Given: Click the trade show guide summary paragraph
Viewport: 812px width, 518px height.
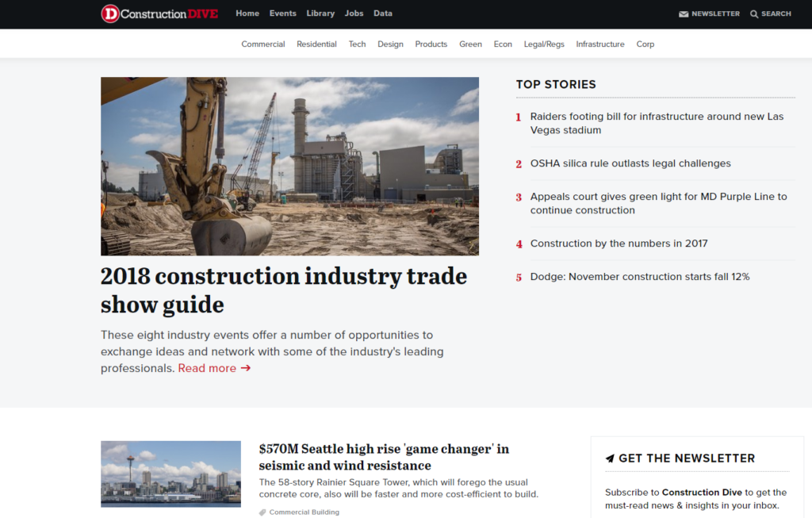Looking at the screenshot, I should point(272,351).
